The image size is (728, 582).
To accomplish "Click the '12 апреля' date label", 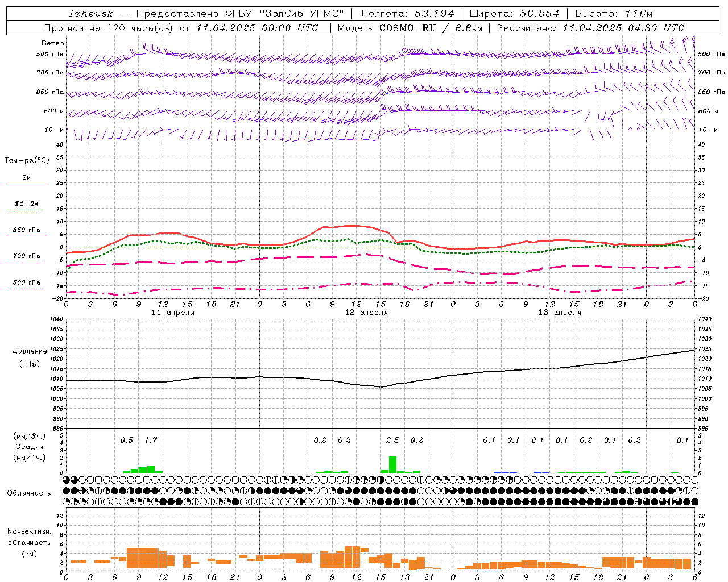I will (366, 313).
